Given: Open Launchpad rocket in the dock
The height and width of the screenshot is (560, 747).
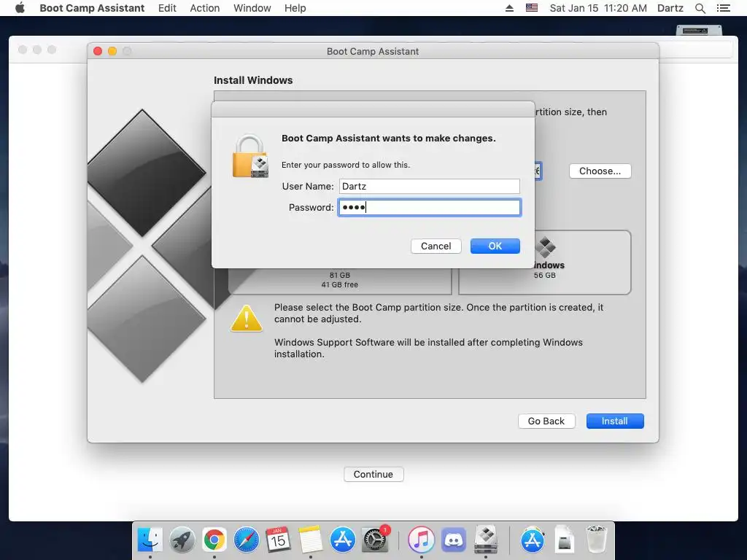Looking at the screenshot, I should click(x=182, y=540).
